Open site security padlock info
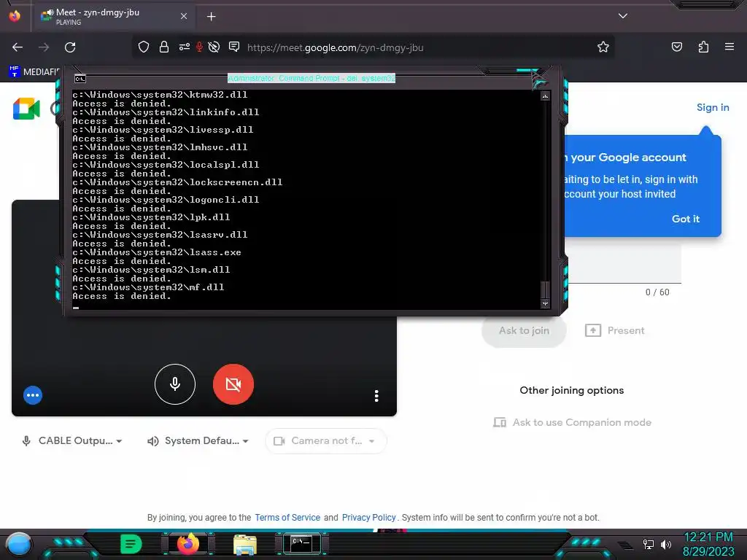Screen dimensions: 747x560 click(164, 47)
